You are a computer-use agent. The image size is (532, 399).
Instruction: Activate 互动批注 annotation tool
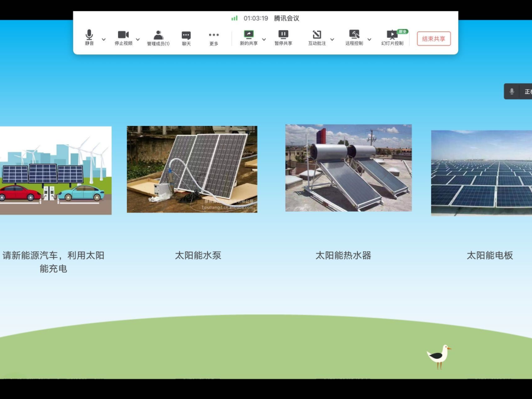[317, 37]
